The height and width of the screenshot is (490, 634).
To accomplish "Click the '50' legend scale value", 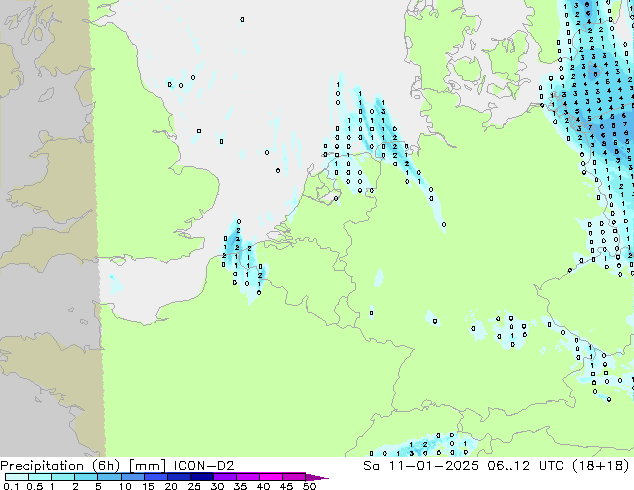I will [x=309, y=486].
